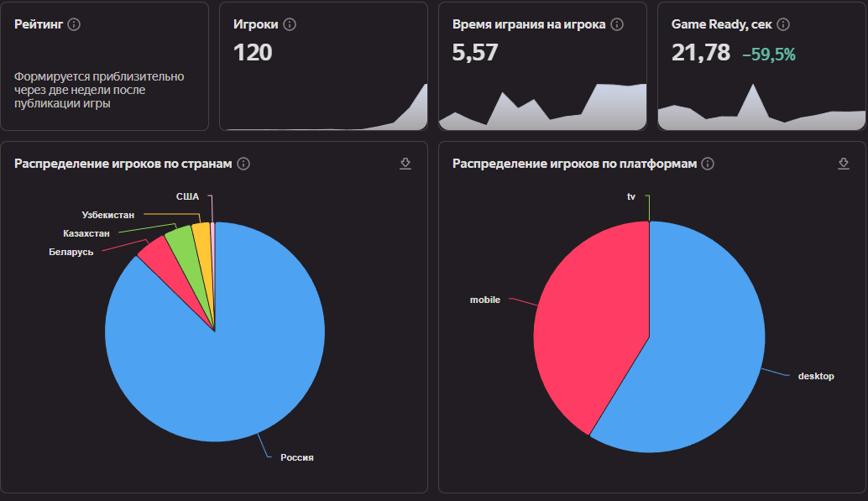
Task: Click the info icon next to Рейтинг
Action: [x=74, y=24]
